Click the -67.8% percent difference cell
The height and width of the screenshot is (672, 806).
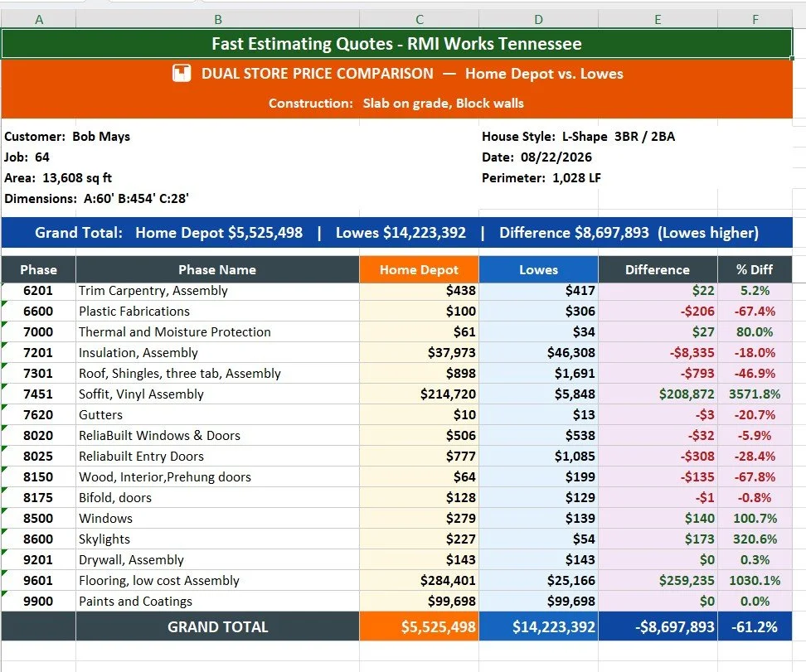click(755, 476)
